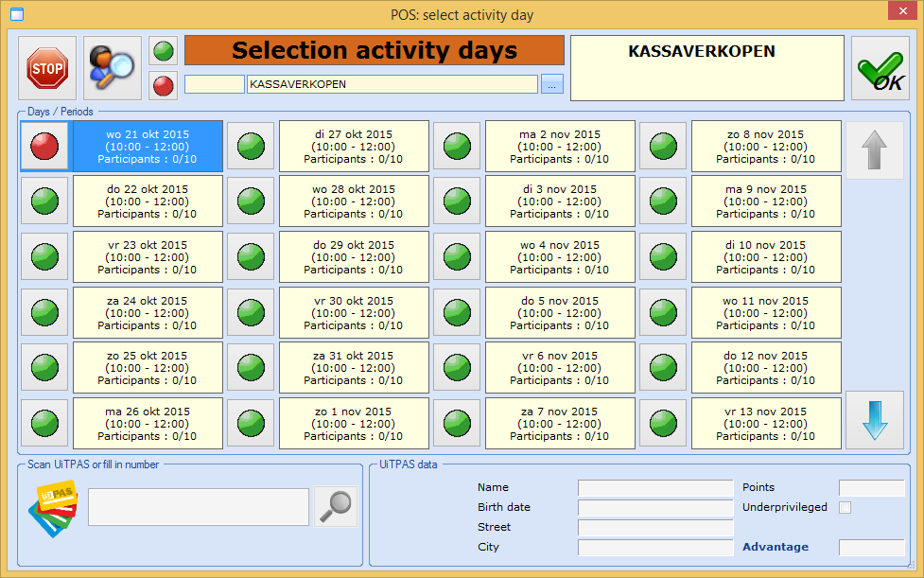Click green light next to zo 1 nov 2015

tap(251, 423)
